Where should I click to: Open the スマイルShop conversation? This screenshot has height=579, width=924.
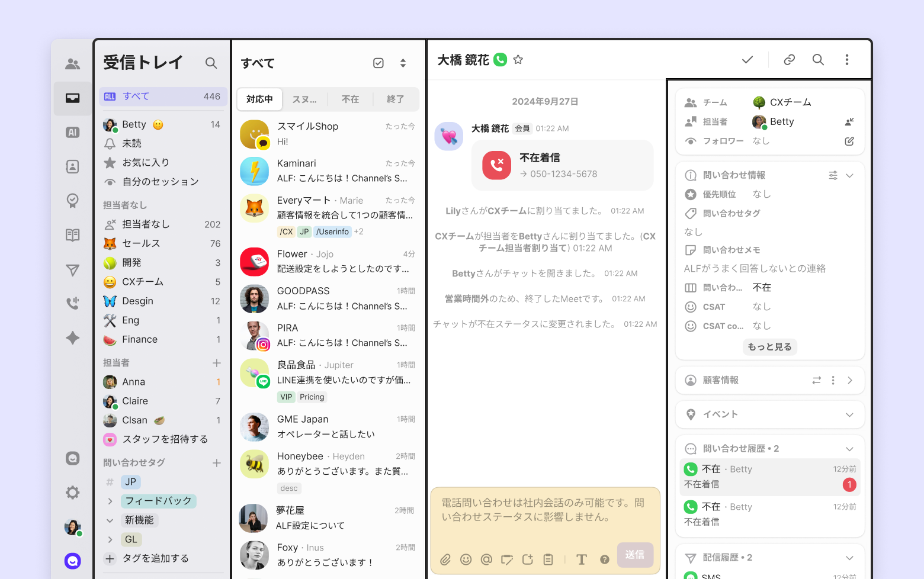328,134
